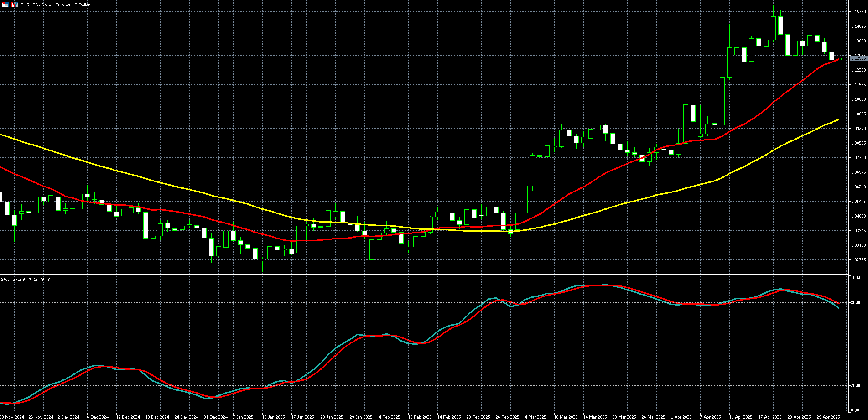Click the Depth of Market icon
This screenshot has height=420, width=868.
[5, 5]
